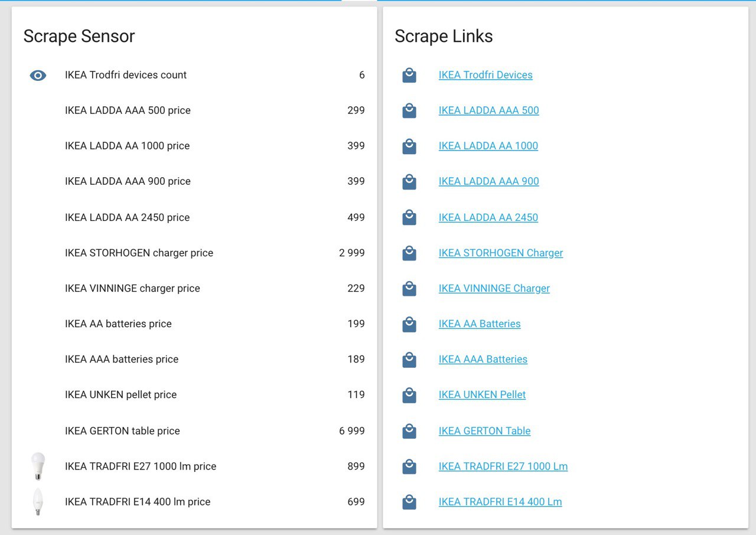Select the IKEA TRADFRI E27 1000 lm price label
Viewport: 756px width, 535px height.
click(x=141, y=467)
